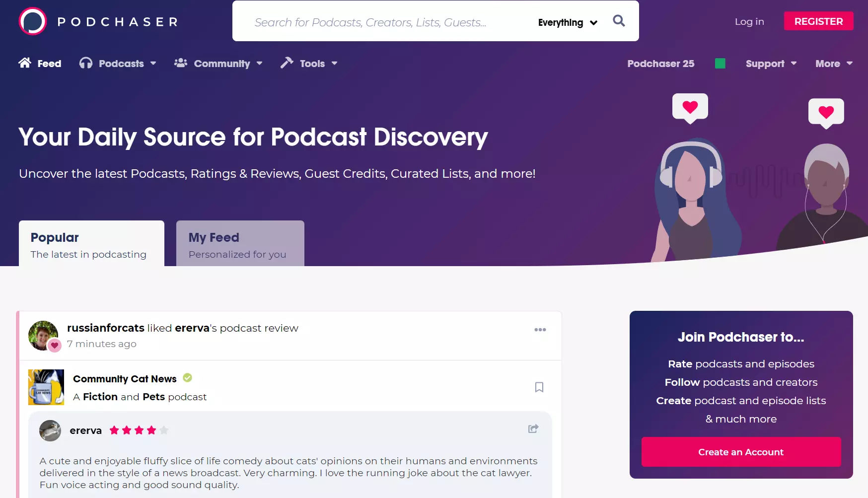Click the fourth star in ererva's rating
The image size is (868, 498).
pos(151,430)
